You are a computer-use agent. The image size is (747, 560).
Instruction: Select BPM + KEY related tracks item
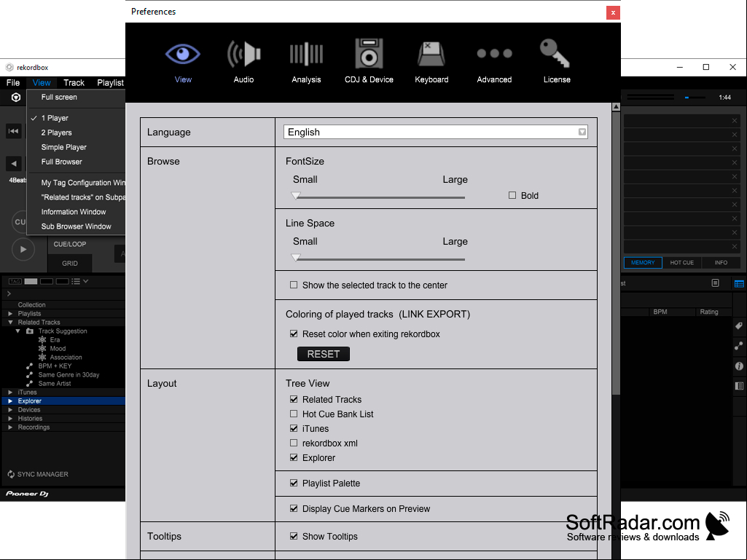(x=55, y=366)
